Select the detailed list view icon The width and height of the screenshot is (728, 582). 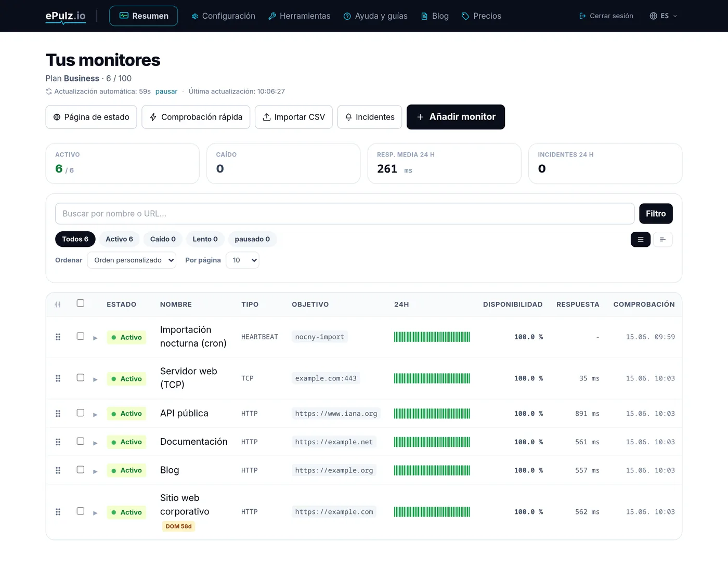click(641, 240)
